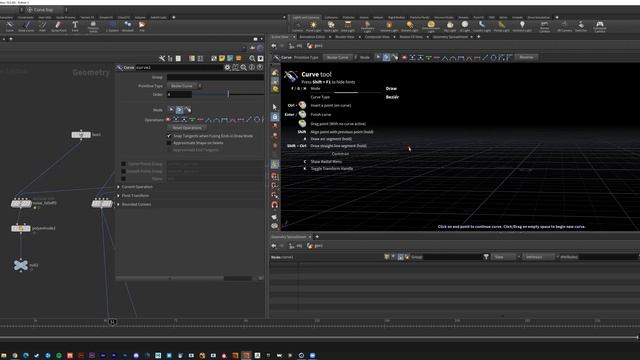Enable the Smooth Points Group checkbox

click(123, 171)
